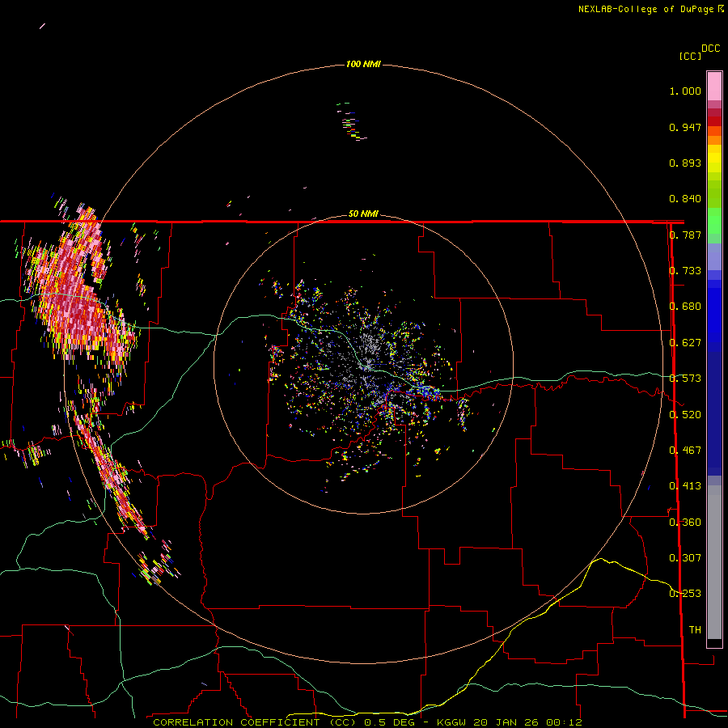Click the 100 NMI range ring label
The height and width of the screenshot is (728, 728).
[x=363, y=64]
